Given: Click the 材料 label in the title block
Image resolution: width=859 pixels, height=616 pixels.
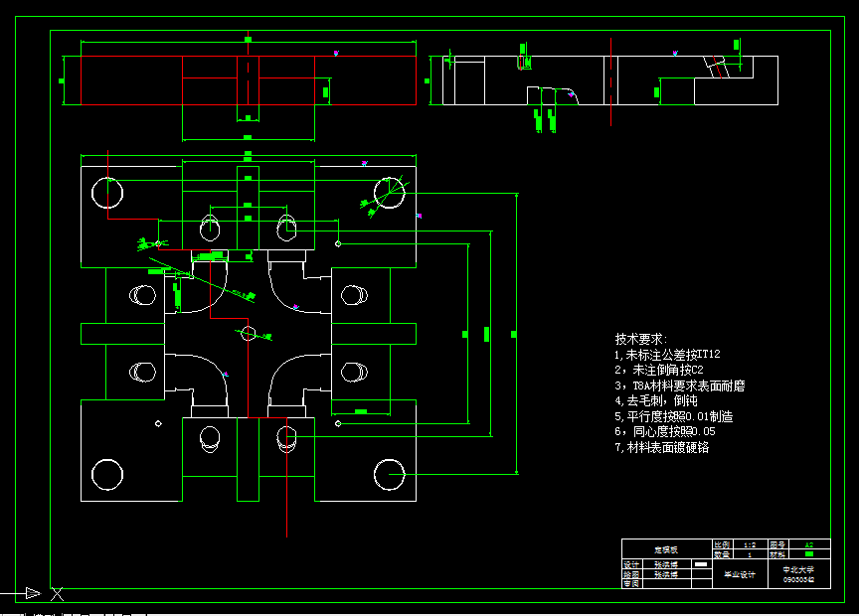Looking at the screenshot, I should tap(777, 554).
